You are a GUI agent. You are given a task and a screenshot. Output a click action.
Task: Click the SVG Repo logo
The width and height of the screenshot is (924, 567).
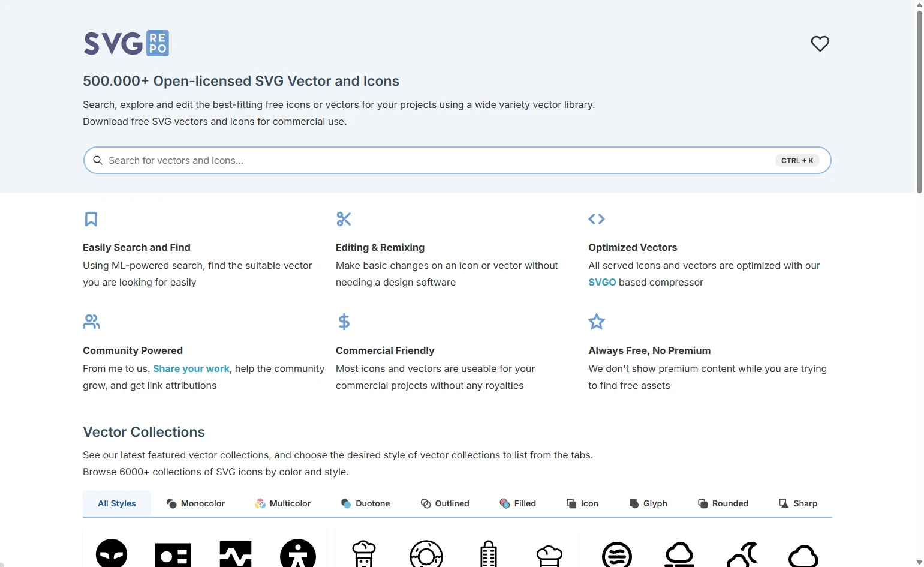pyautogui.click(x=127, y=43)
